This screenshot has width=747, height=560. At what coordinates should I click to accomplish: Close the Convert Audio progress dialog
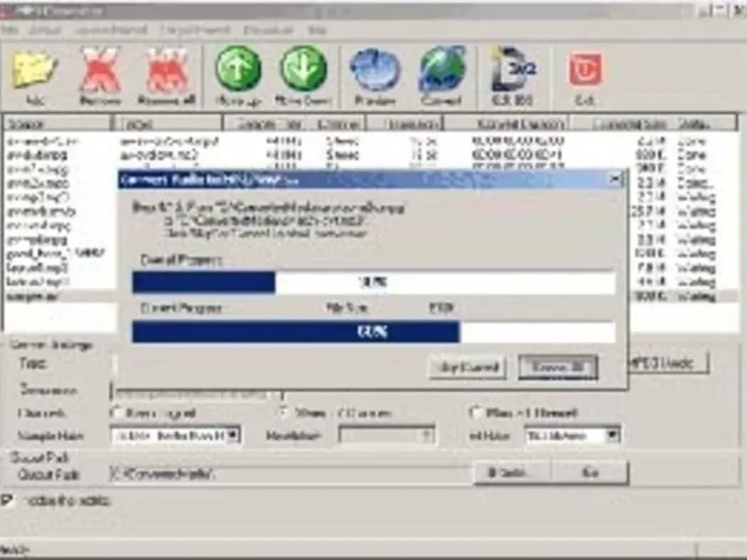click(615, 179)
